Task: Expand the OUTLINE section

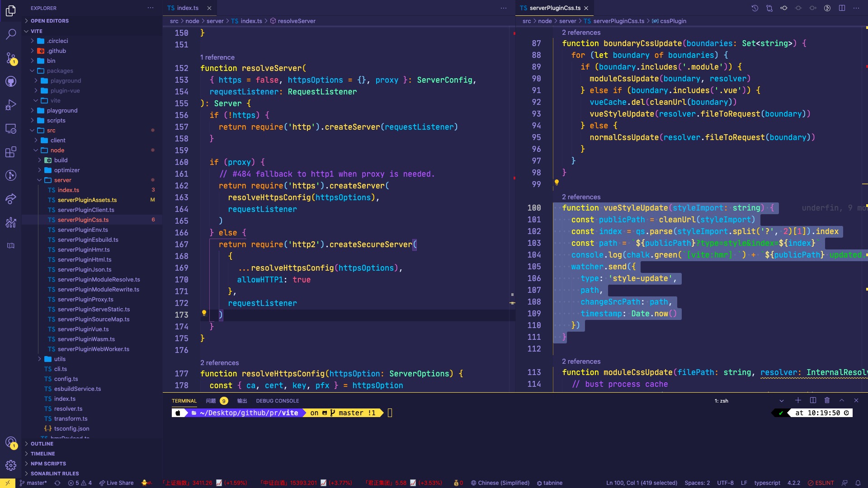Action: pyautogui.click(x=42, y=444)
